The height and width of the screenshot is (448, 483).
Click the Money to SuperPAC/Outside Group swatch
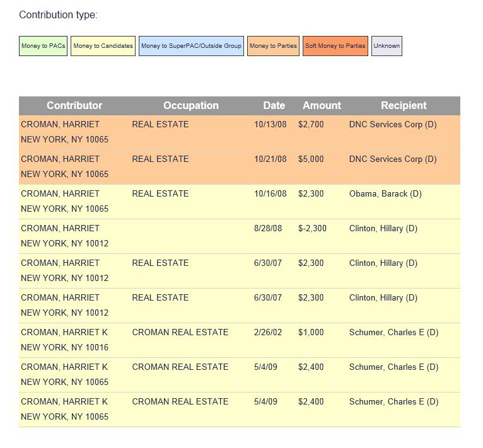[x=191, y=46]
